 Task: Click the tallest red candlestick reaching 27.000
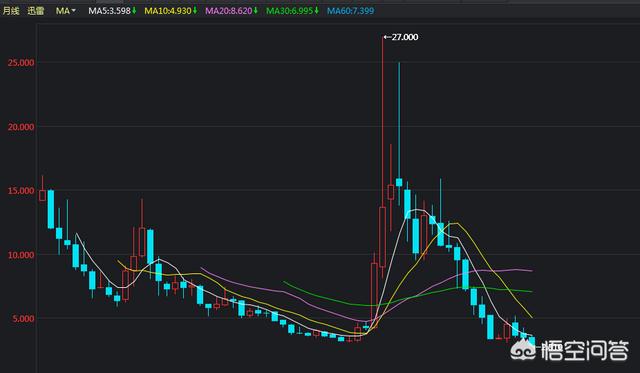pos(382,157)
